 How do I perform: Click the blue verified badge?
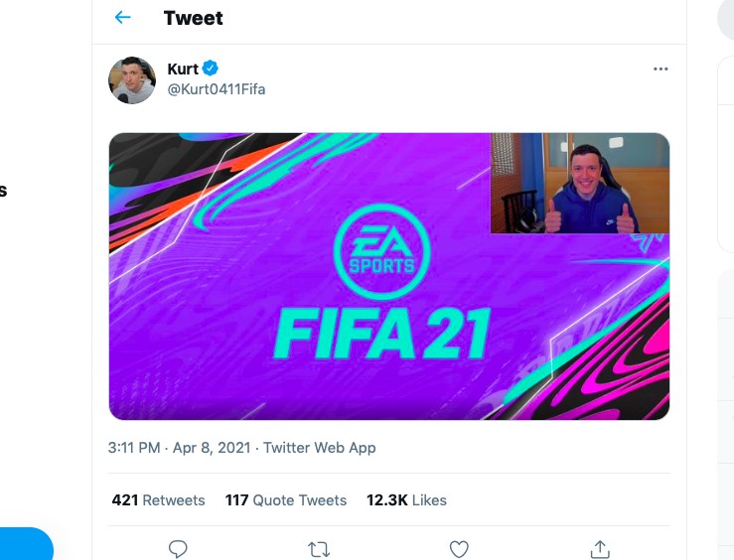(x=211, y=69)
